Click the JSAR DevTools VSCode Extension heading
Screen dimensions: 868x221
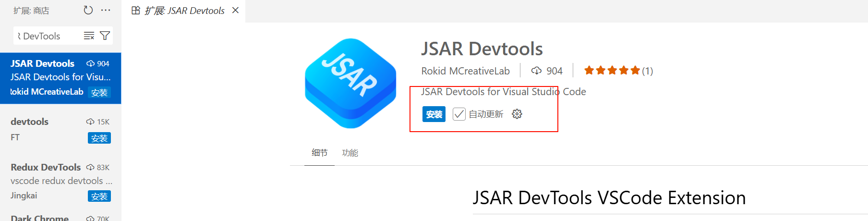[609, 198]
